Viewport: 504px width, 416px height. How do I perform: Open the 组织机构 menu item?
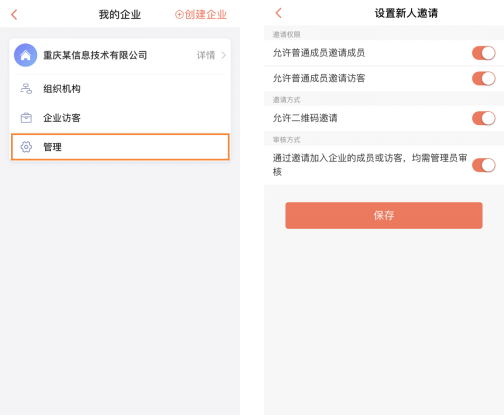[120, 89]
